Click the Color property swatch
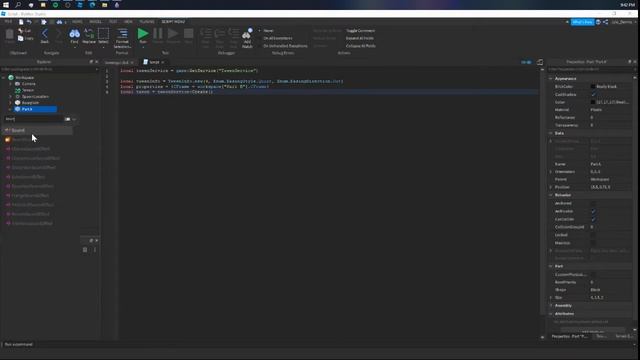This screenshot has width=640, height=360. coord(593,102)
